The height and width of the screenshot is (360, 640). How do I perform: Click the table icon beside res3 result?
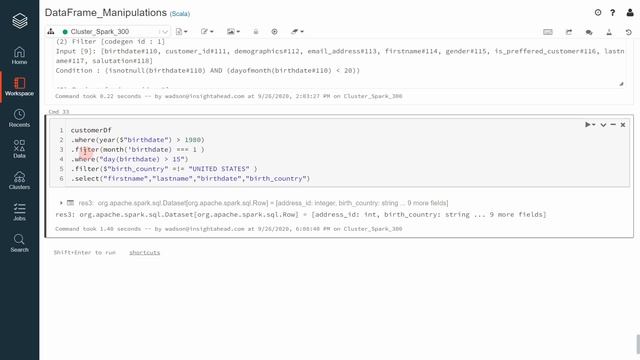[70, 202]
